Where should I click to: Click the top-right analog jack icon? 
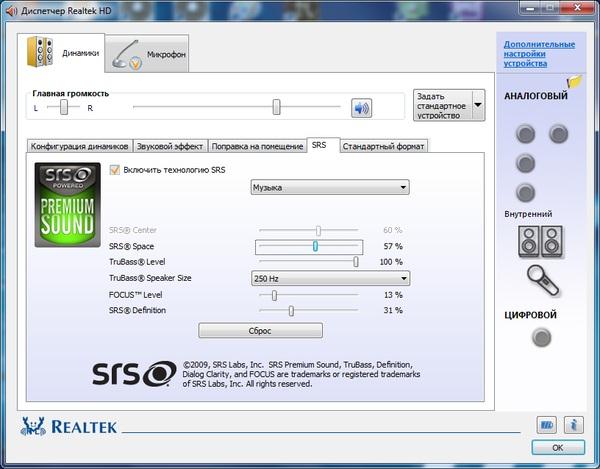(x=558, y=134)
